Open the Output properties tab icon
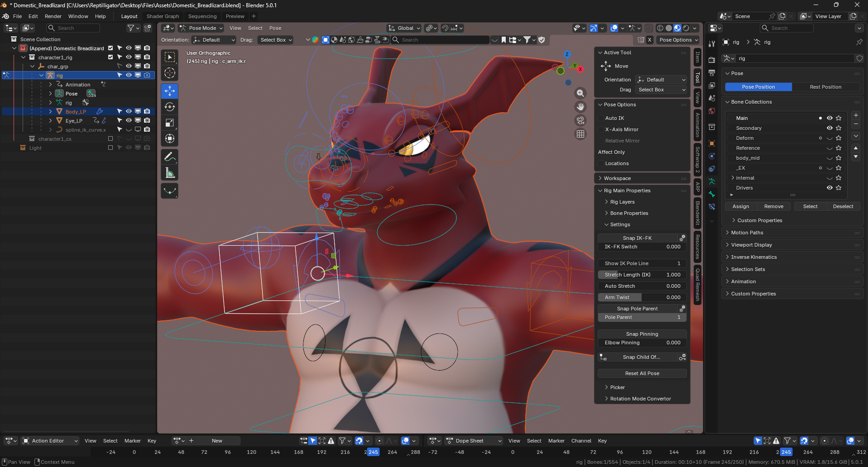This screenshot has height=467, width=868. [712, 72]
